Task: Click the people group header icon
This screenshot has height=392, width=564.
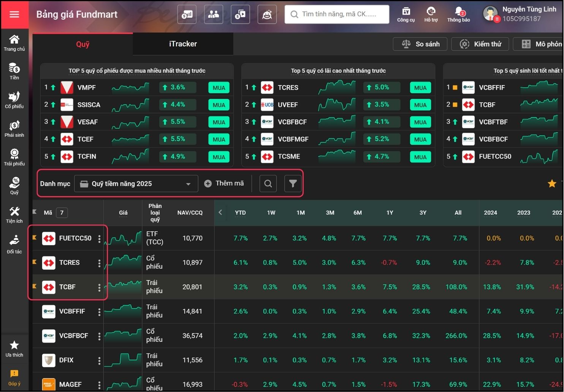Action: click(214, 14)
